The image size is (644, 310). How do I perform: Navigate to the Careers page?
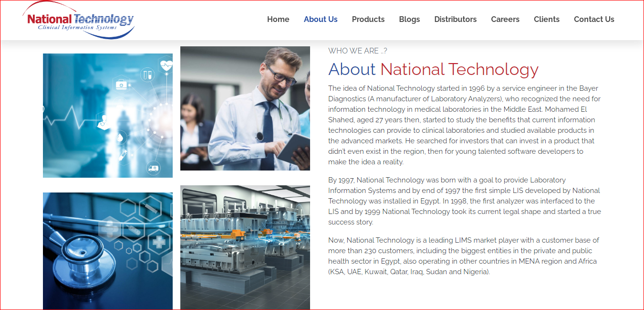coord(505,20)
